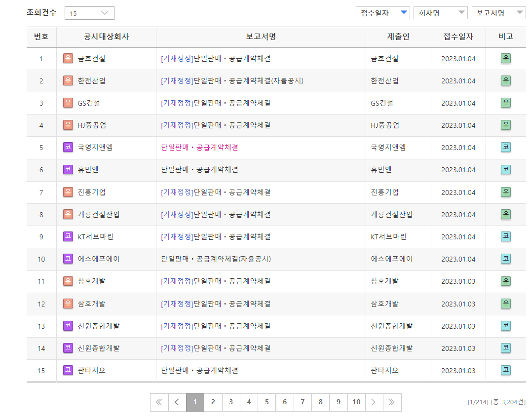Click the blue number 1 in the 번호 column
529x420 pixels.
pyautogui.click(x=40, y=58)
